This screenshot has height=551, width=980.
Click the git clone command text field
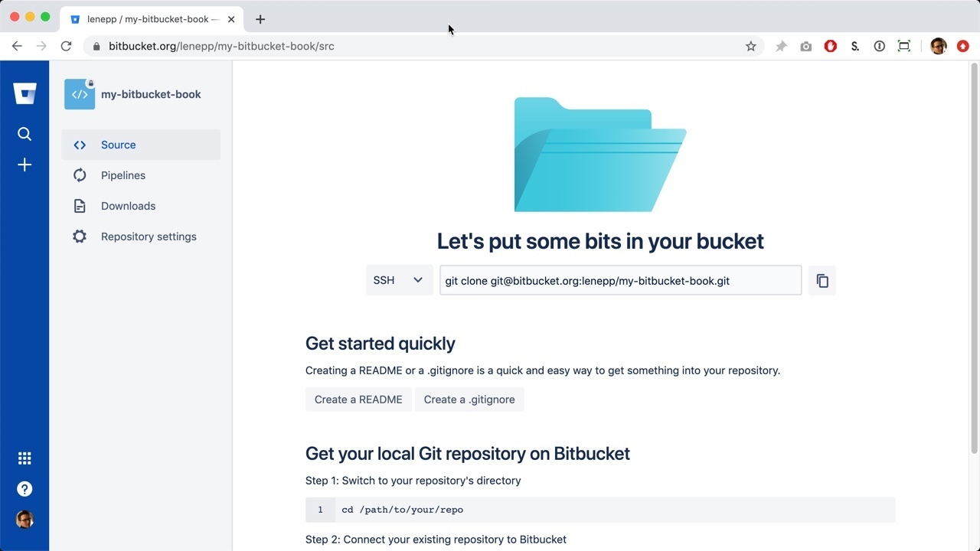620,281
